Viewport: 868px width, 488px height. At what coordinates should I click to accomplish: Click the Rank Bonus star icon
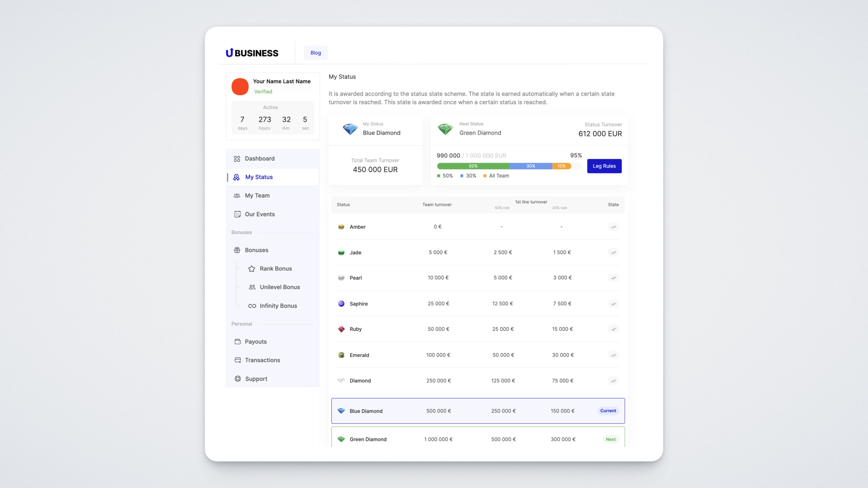(x=252, y=269)
